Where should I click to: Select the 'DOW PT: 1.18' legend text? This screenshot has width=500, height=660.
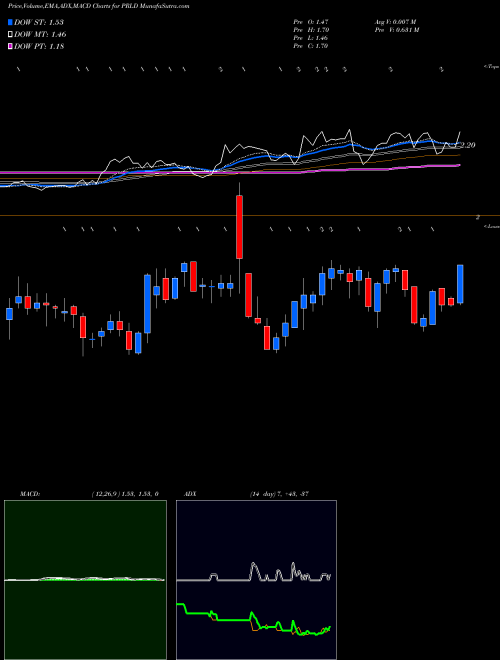click(39, 47)
